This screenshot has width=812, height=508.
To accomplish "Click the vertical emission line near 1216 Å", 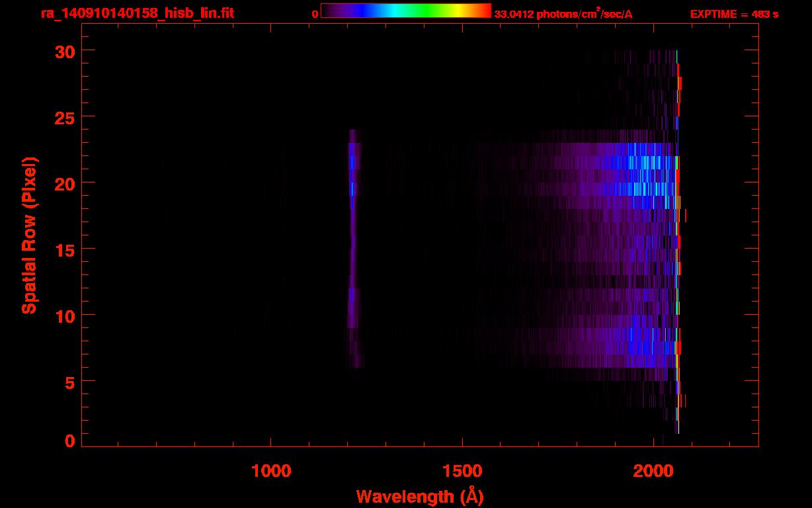I will pos(353,248).
